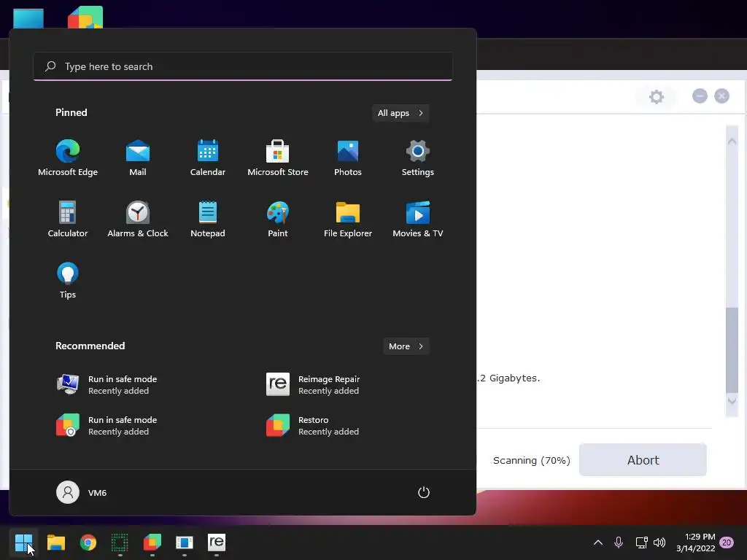The image size is (747, 560).
Task: Open Notepad from pinned apps
Action: [208, 219]
